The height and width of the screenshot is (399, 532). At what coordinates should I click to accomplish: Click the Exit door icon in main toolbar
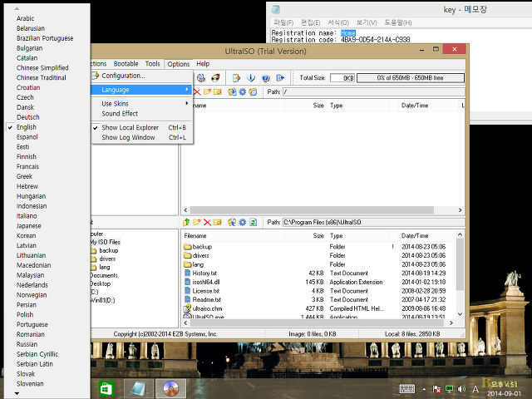click(x=280, y=78)
